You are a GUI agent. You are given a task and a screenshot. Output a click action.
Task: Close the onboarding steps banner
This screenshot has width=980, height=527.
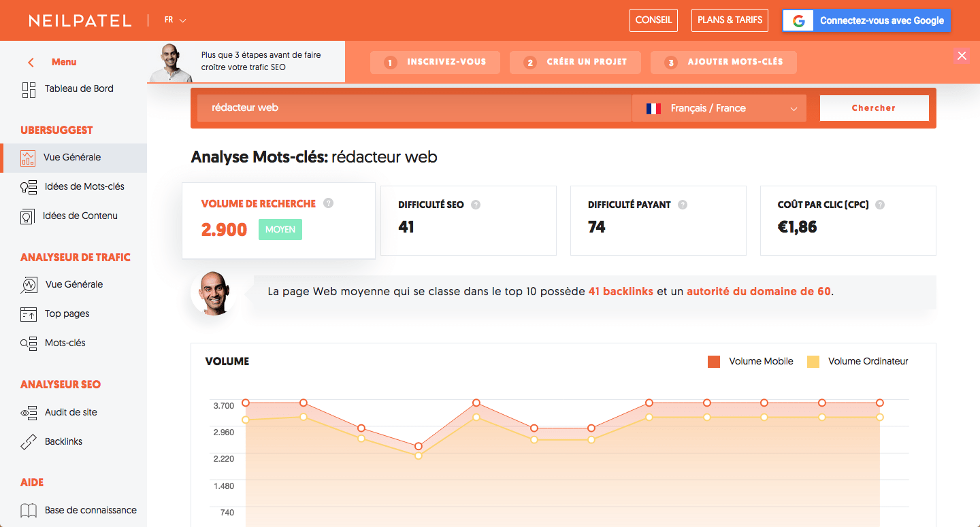[962, 56]
